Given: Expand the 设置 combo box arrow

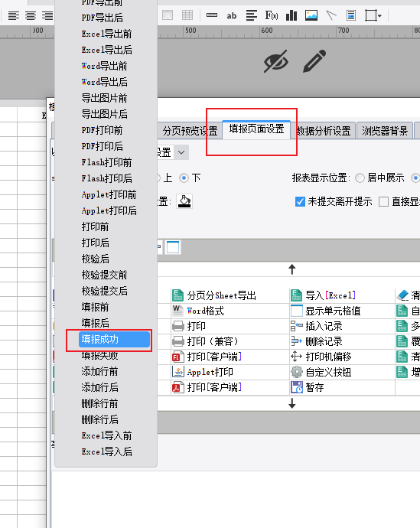Looking at the screenshot, I should point(181,152).
